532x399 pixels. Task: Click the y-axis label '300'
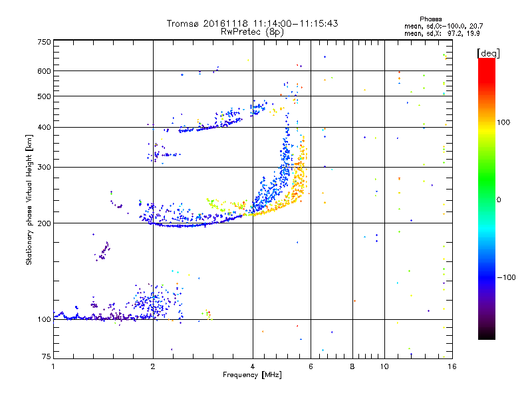point(45,167)
